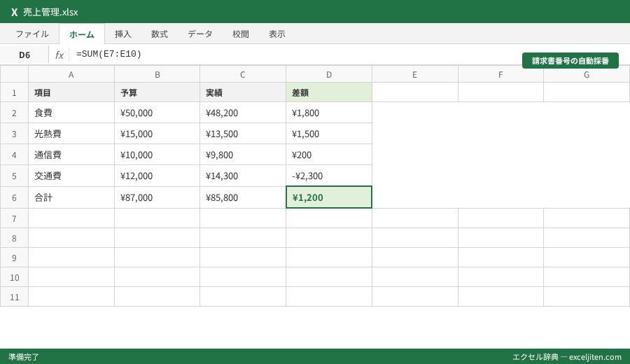Select row 11 header
The image size is (630, 364).
tap(14, 297)
